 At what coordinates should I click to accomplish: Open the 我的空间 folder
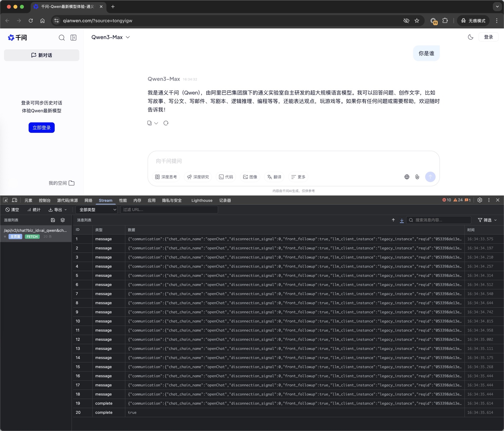61,183
